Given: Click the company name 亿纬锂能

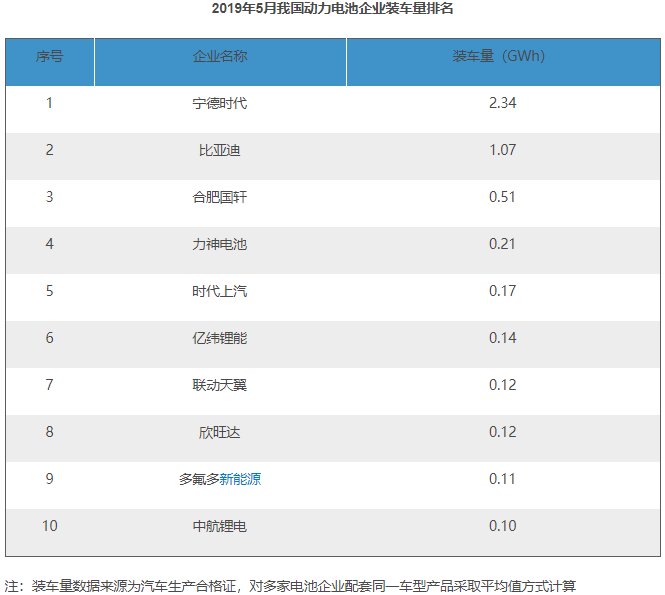Looking at the screenshot, I should (x=220, y=338).
